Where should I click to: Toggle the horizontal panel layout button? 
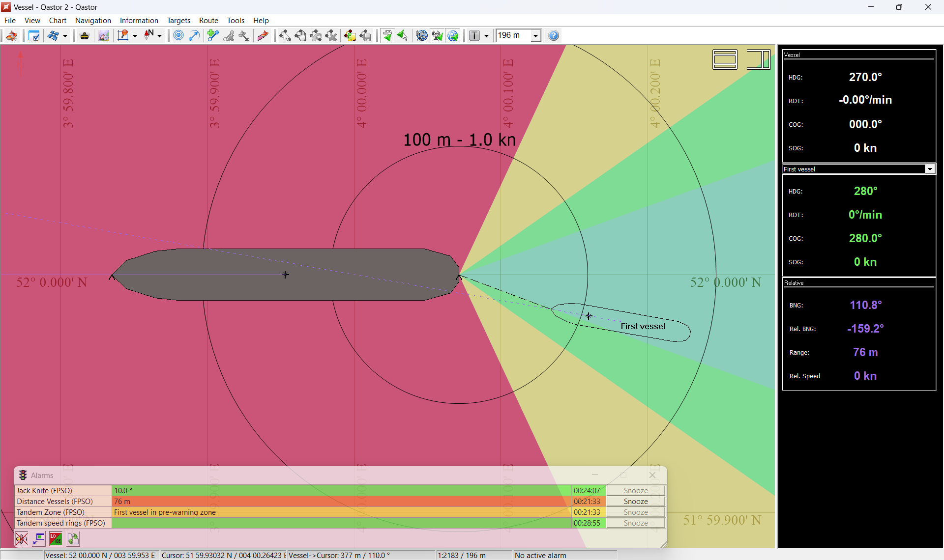725,59
